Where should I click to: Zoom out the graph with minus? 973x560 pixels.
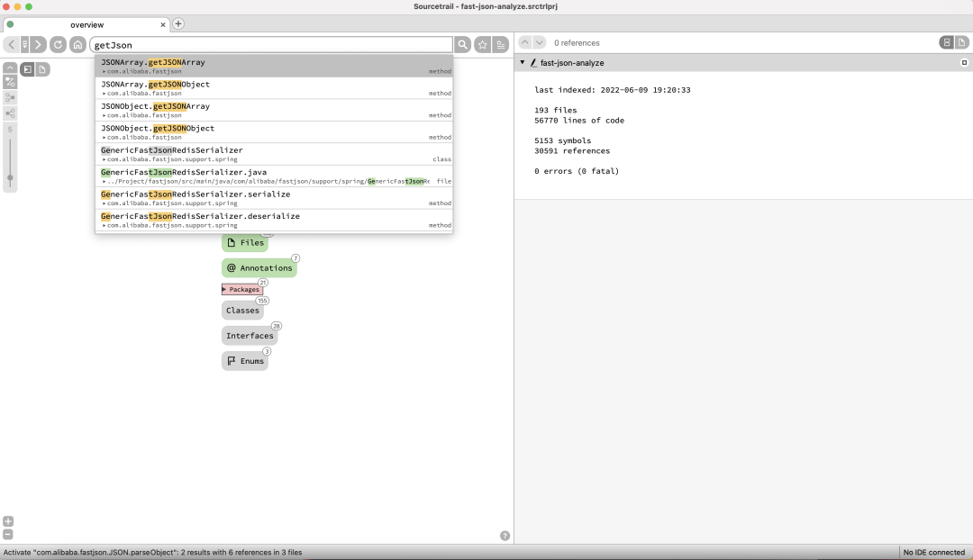coord(8,534)
